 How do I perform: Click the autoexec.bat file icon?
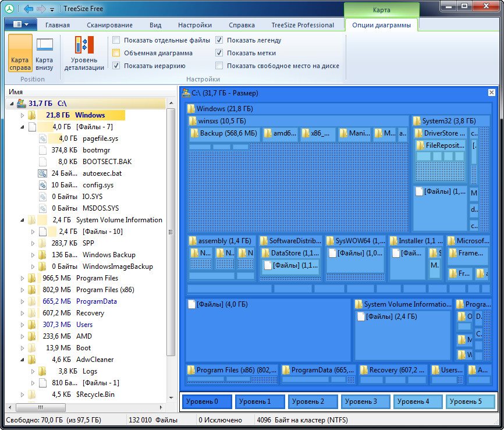coord(42,173)
